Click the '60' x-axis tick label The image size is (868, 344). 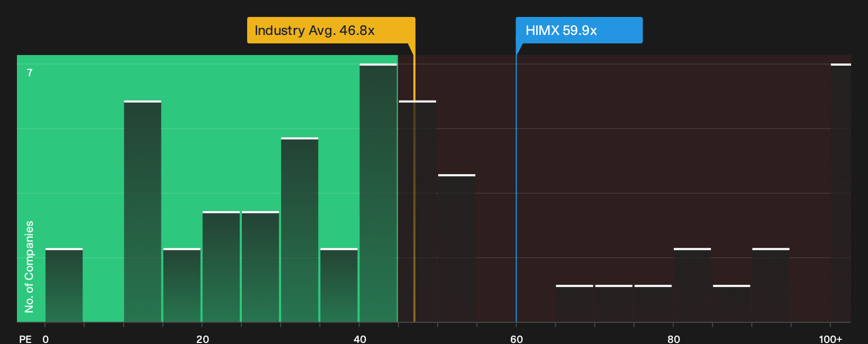[517, 339]
